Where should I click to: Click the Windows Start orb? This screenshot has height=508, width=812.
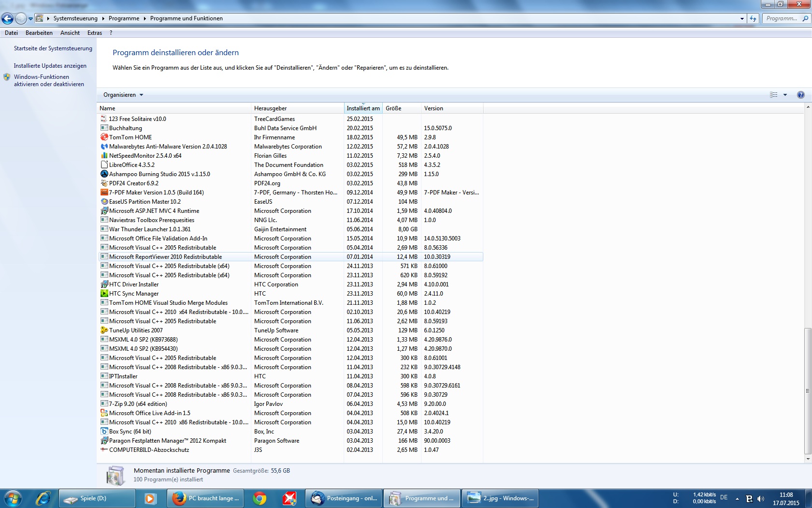pos(13,498)
